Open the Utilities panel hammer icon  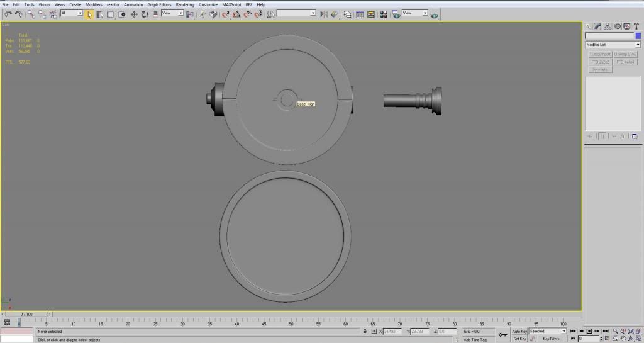[636, 26]
